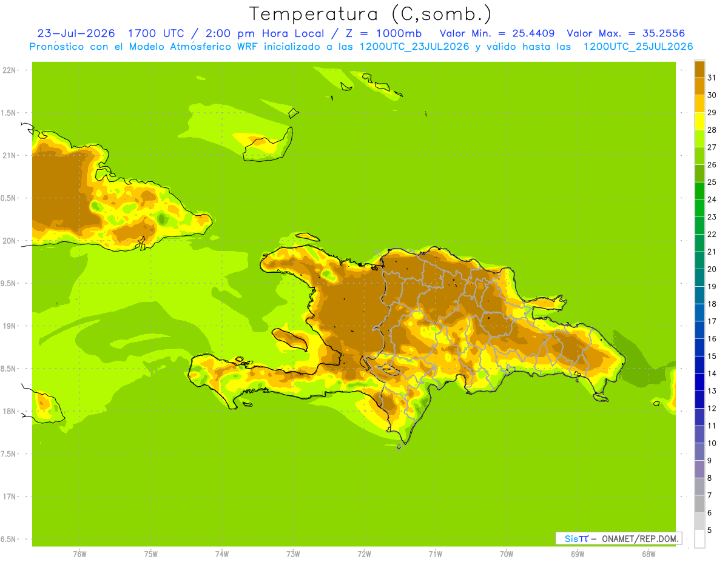
Task: Click the legend value 20
Action: click(x=712, y=269)
